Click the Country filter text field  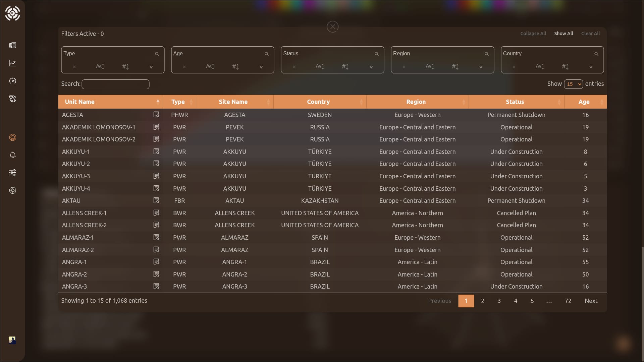click(x=547, y=54)
